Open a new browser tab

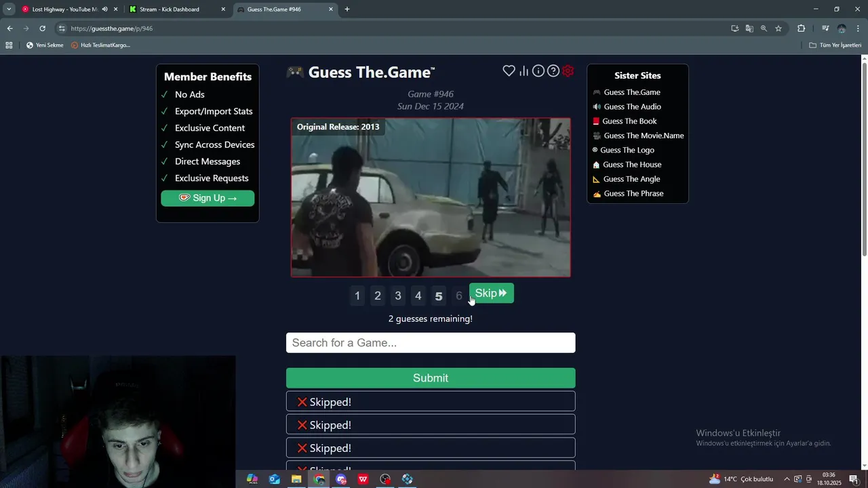point(347,9)
